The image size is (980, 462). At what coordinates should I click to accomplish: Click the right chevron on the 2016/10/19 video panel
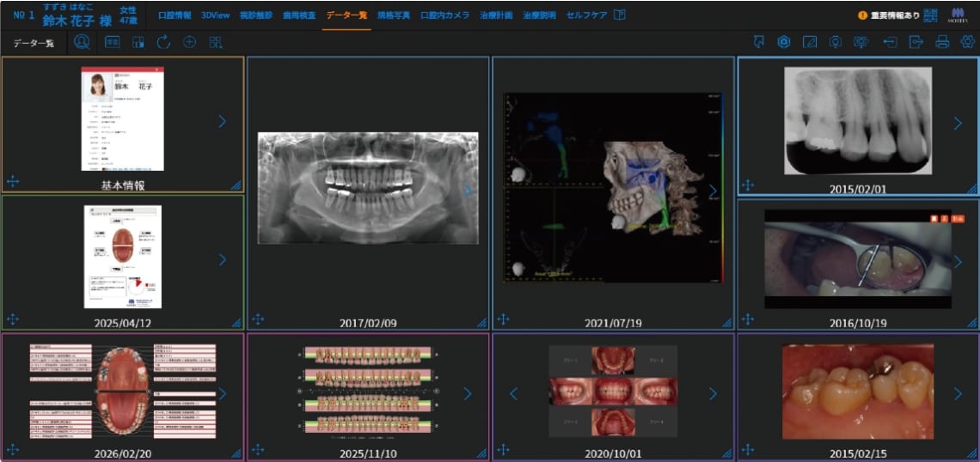[x=958, y=262]
